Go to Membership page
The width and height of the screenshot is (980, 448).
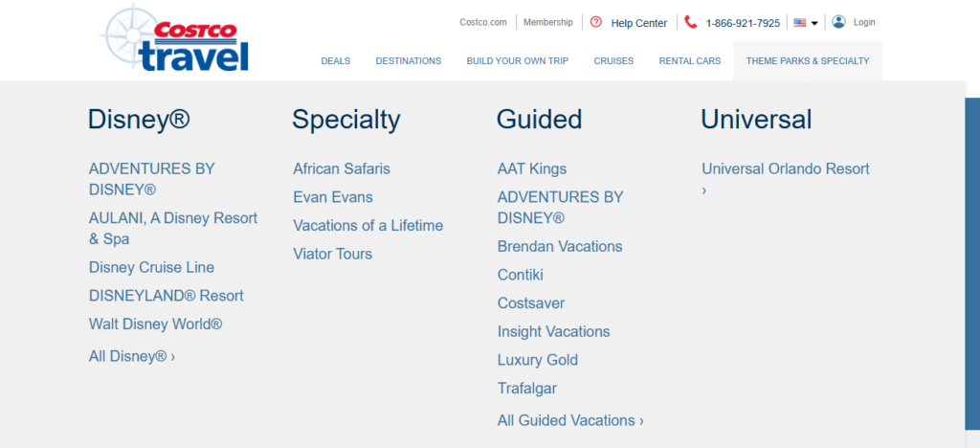tap(548, 22)
